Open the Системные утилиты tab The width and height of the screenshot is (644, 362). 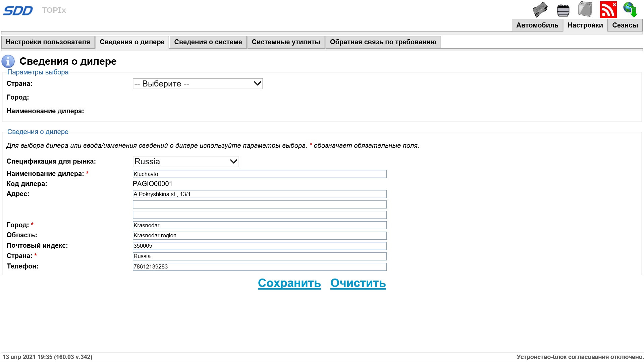coord(286,42)
